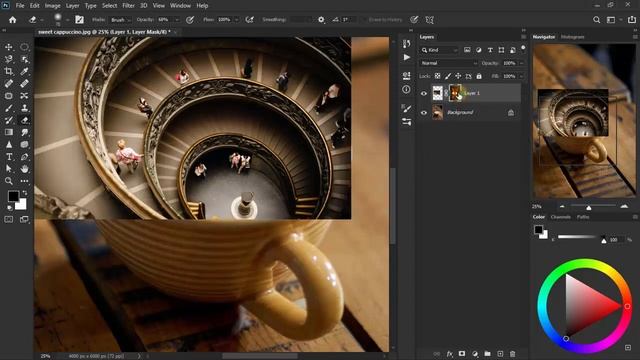Viewport: 640px width, 360px height.
Task: Toggle filter for type layers
Action: 490,50
